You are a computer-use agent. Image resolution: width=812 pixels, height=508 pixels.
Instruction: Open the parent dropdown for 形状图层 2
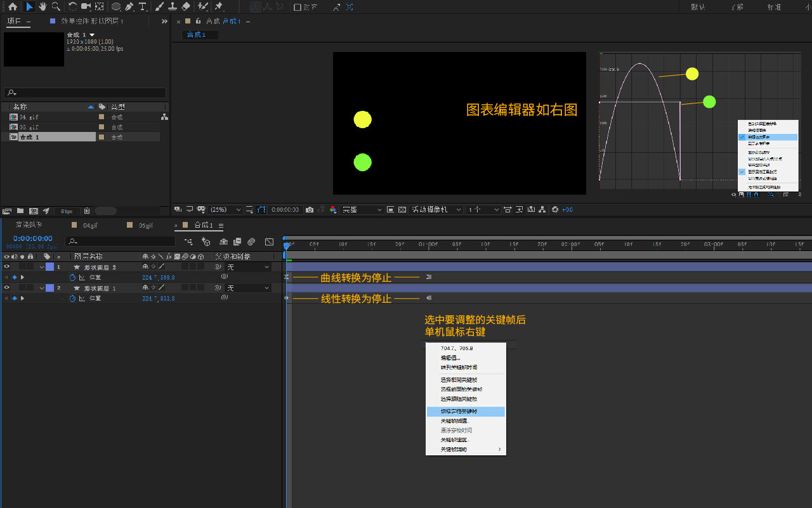point(248,267)
